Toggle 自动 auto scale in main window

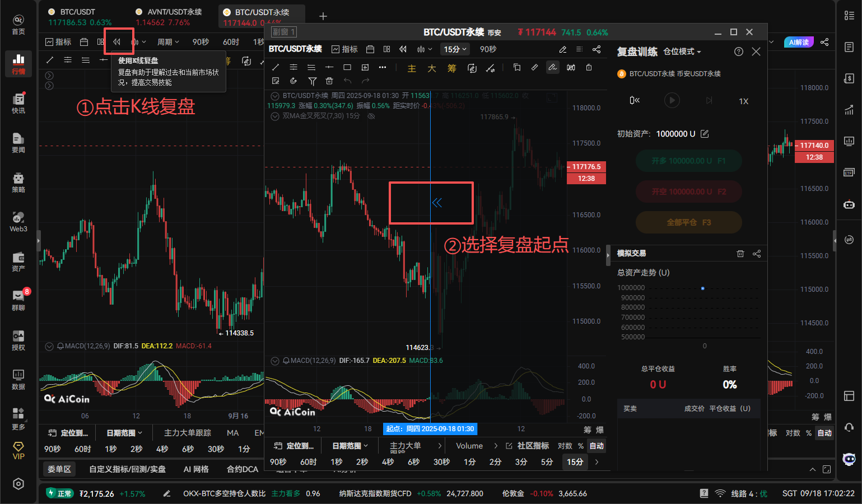click(x=824, y=433)
